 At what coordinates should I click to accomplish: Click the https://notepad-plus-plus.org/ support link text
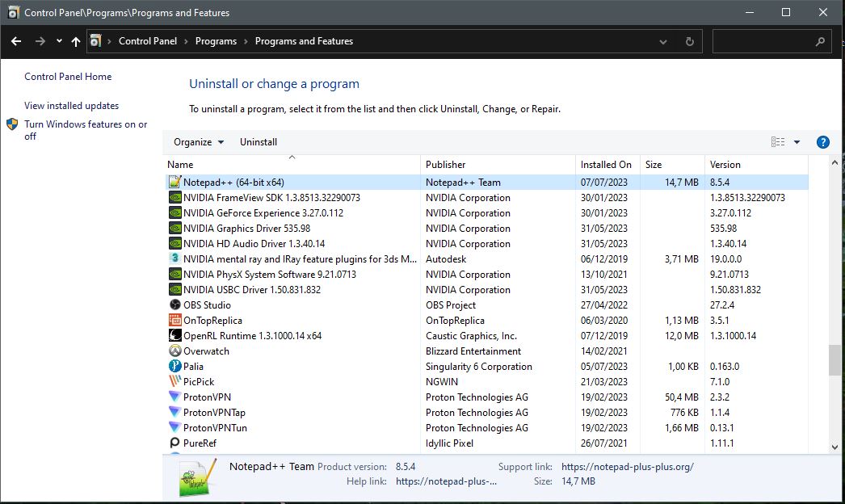pos(627,467)
